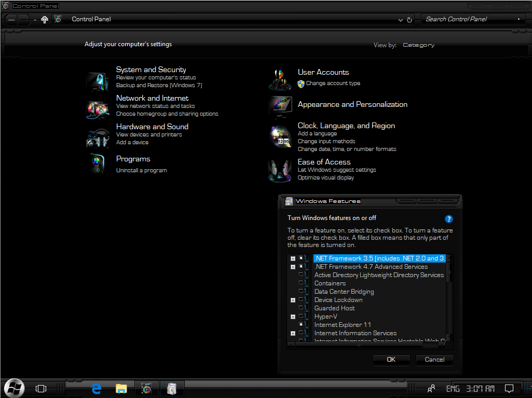Open the People icon in system tray
532x398 pixels.
click(x=431, y=389)
